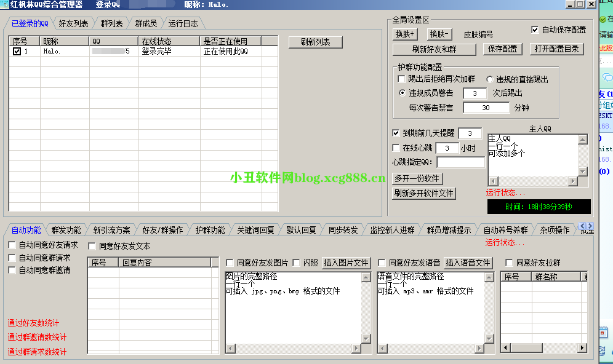Click the 语音文件的完整路径 text area
613x364 pixels.
click(431, 308)
